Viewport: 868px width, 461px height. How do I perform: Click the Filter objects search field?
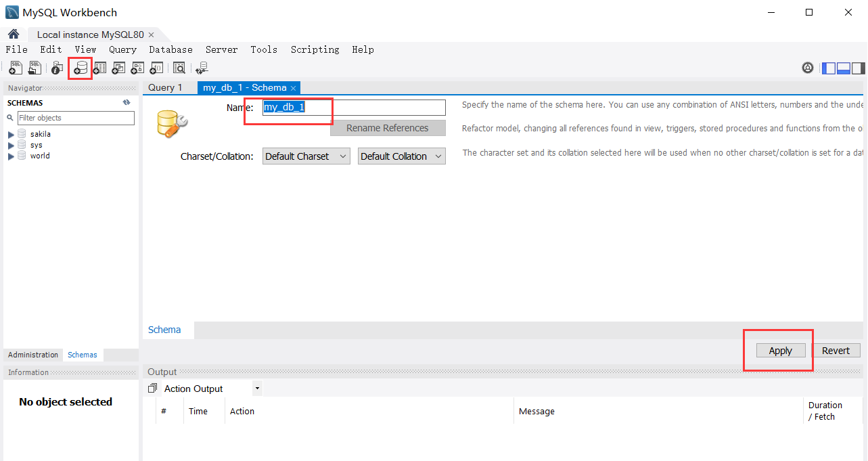tap(76, 118)
